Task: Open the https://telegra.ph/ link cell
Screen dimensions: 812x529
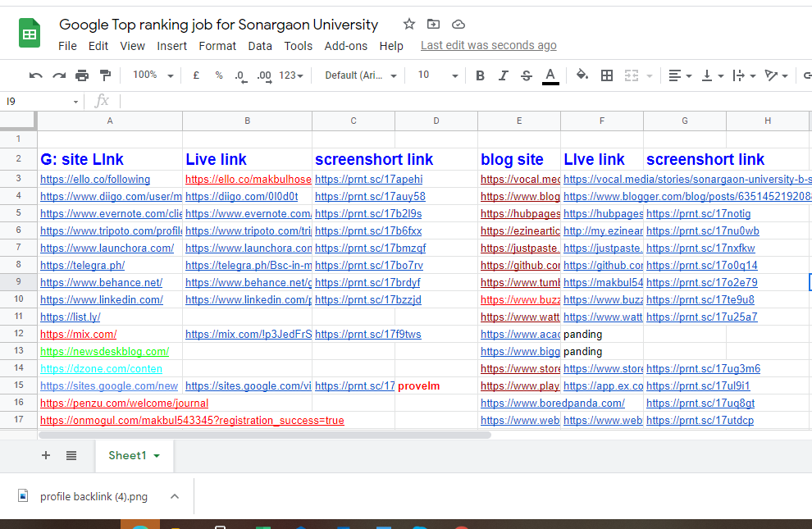Action: coord(82,265)
